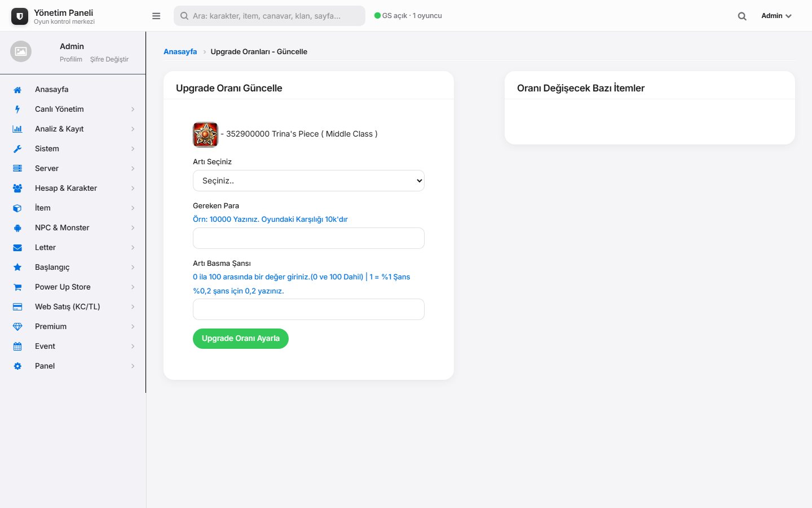The width and height of the screenshot is (812, 508).
Task: Click the shield logo of Yönetim Paneli
Action: 20,16
